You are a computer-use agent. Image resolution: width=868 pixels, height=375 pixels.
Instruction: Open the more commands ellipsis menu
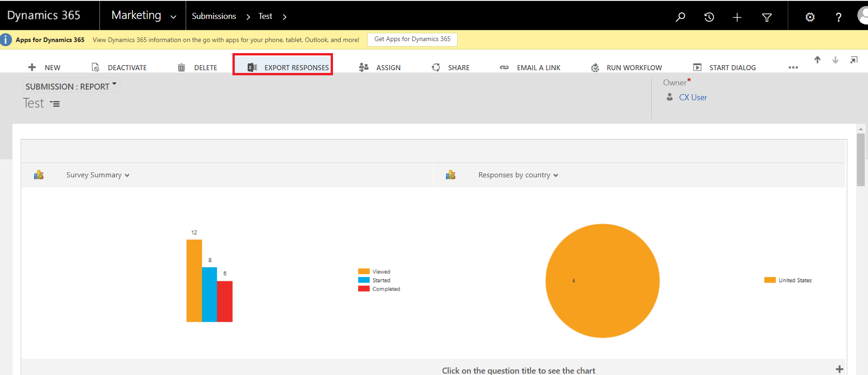coord(793,67)
